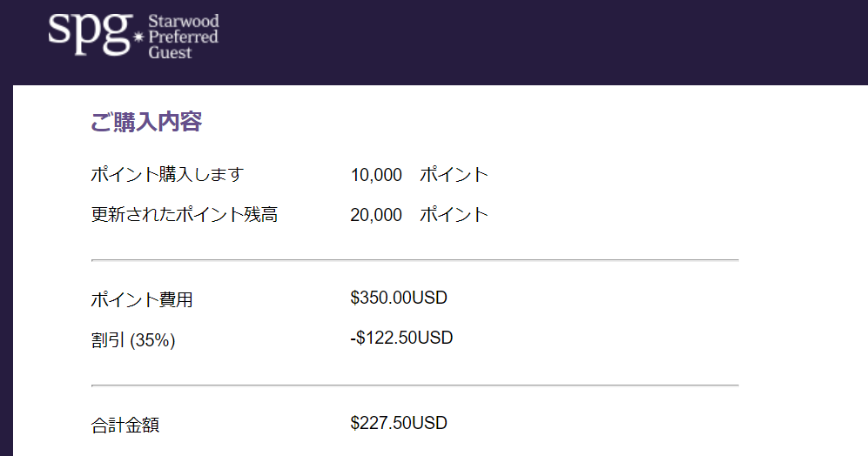Click the $227.50USD total amount
Image resolution: width=868 pixels, height=456 pixels.
click(398, 424)
